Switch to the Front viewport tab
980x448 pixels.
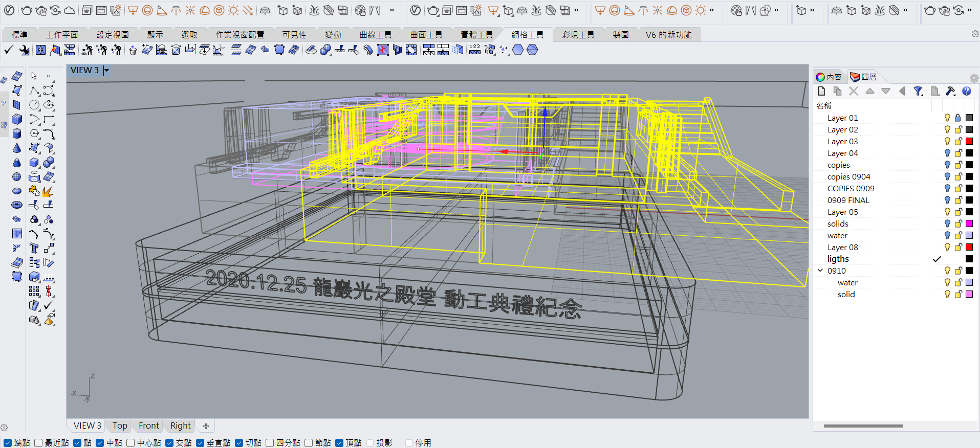[148, 425]
